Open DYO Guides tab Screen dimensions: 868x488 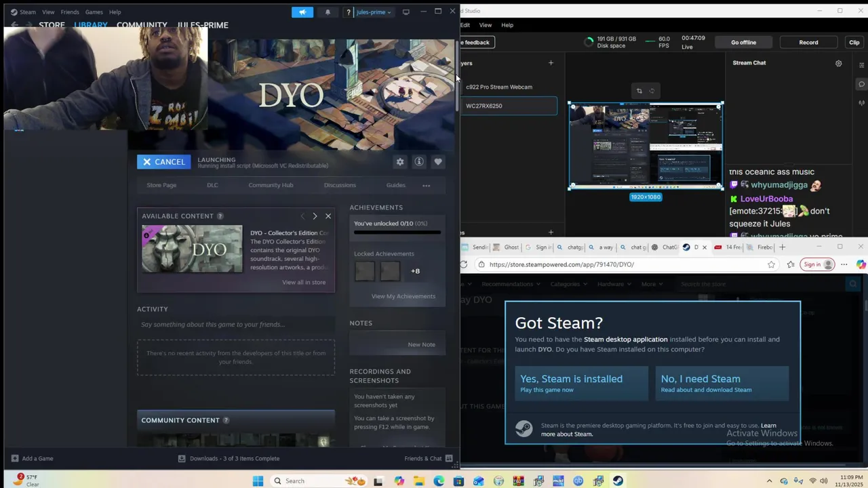tap(396, 185)
